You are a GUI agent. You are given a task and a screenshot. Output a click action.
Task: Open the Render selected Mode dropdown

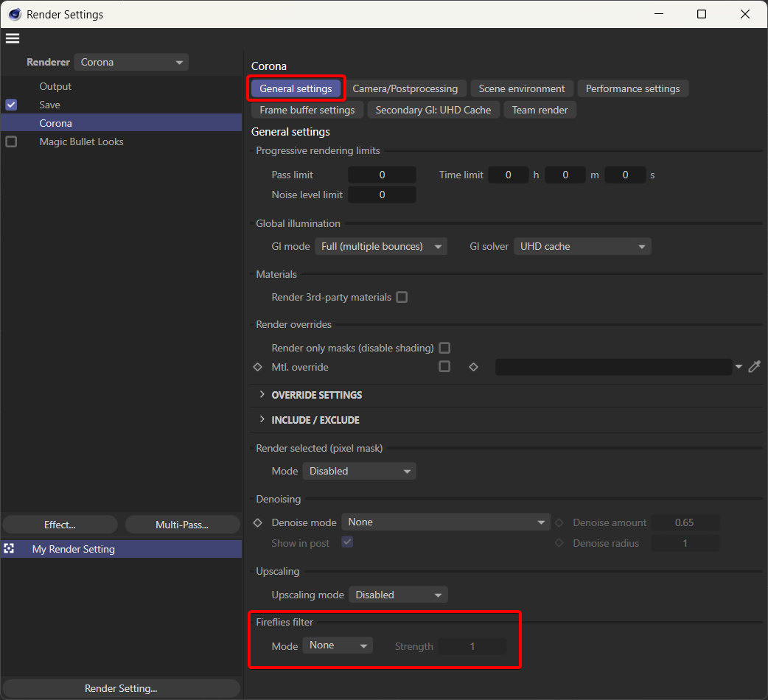coord(360,471)
